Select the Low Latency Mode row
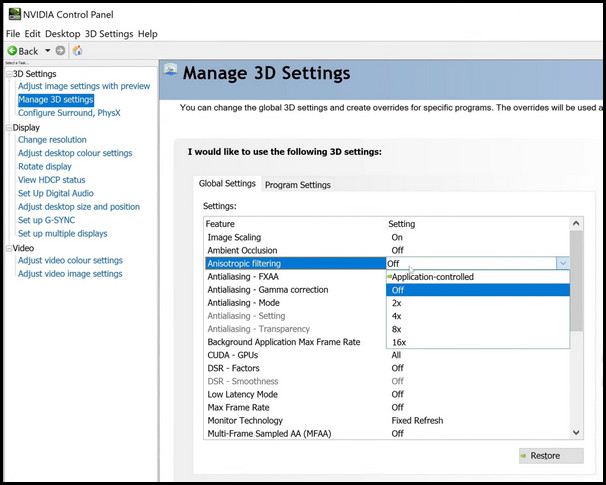The height and width of the screenshot is (485, 606). tap(386, 395)
